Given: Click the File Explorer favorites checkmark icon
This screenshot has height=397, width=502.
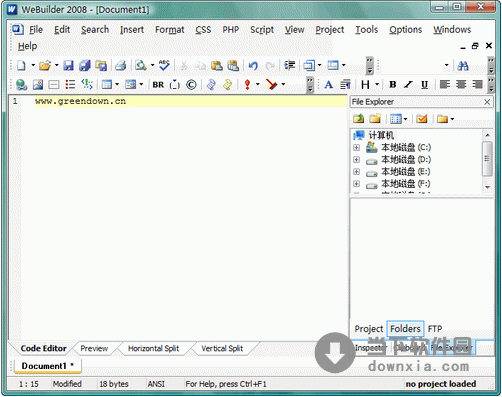Looking at the screenshot, I should pyautogui.click(x=422, y=118).
